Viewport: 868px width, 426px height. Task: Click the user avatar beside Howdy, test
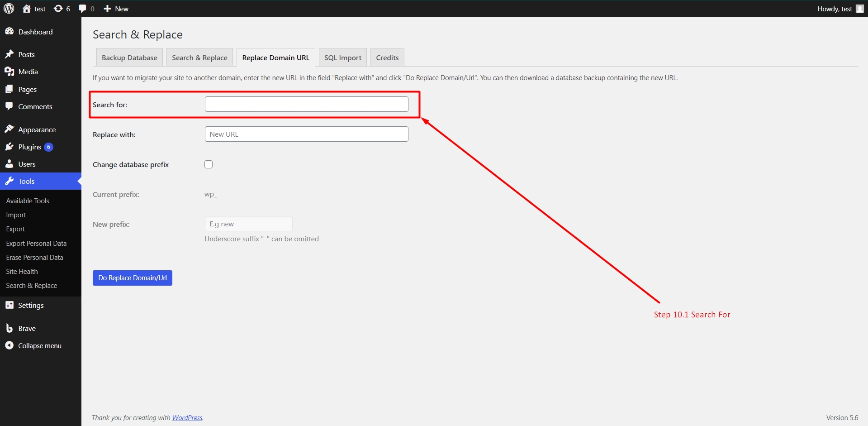(860, 9)
